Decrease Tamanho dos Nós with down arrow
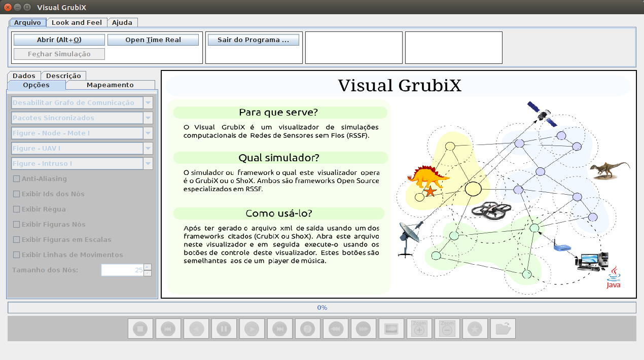 pyautogui.click(x=148, y=273)
